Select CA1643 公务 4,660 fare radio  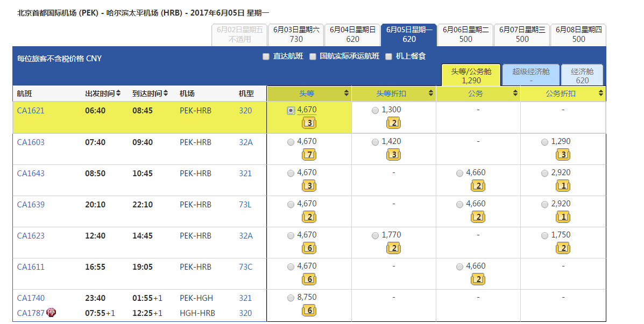459,173
